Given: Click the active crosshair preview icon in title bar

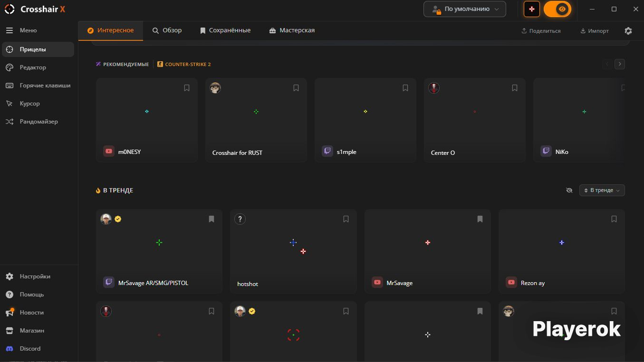Looking at the screenshot, I should [532, 9].
